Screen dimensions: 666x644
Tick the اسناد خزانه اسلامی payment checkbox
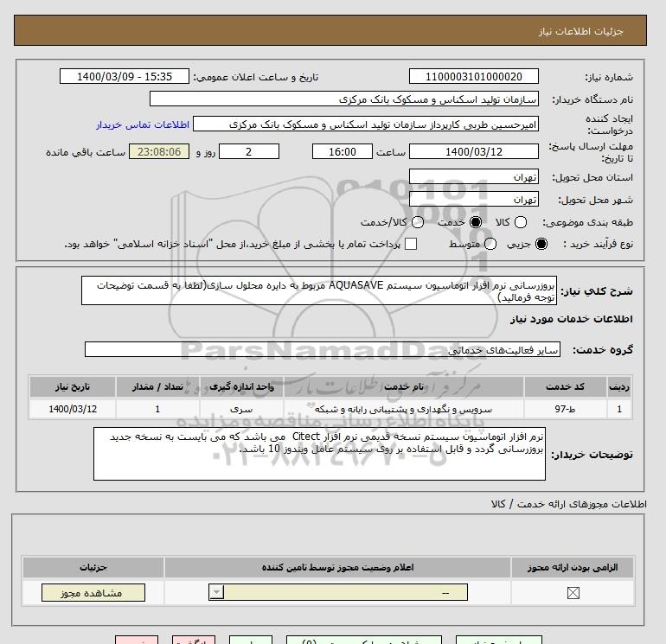411,244
